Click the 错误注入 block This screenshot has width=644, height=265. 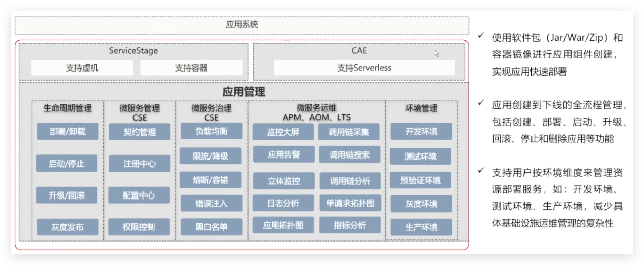[x=211, y=203]
